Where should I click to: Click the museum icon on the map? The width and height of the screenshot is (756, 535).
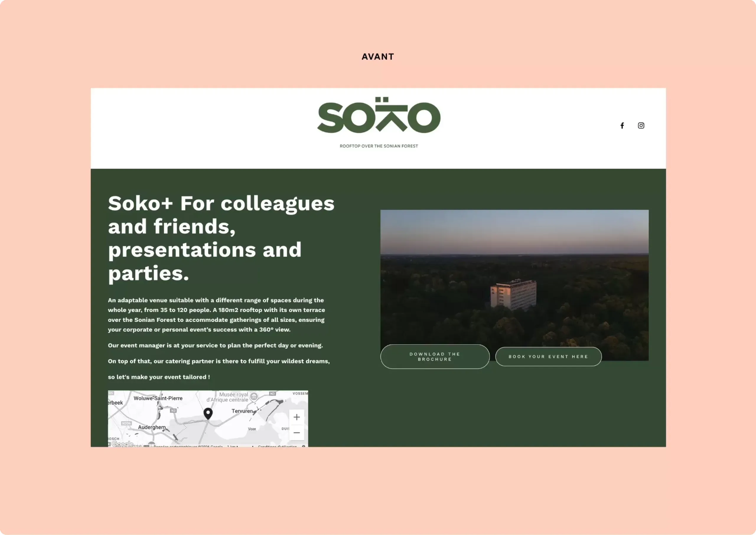(254, 397)
